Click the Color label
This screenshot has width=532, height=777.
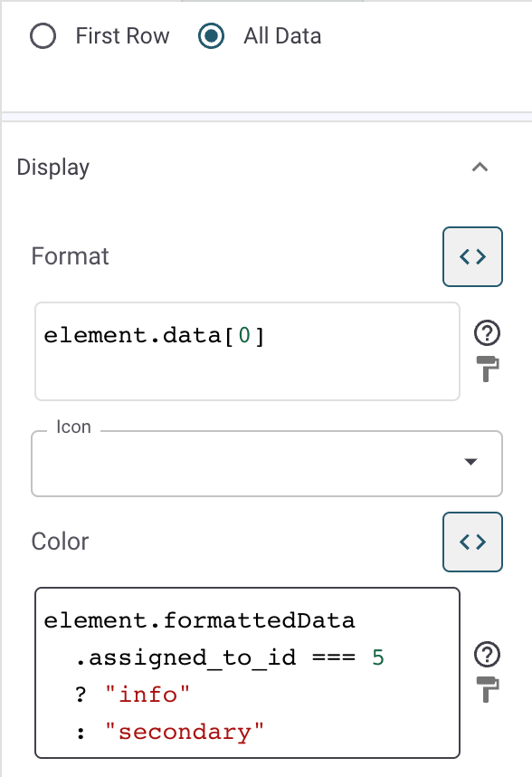[60, 542]
